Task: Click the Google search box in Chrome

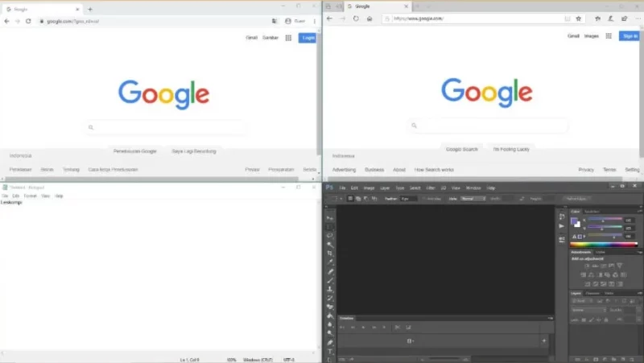Action: pos(167,128)
